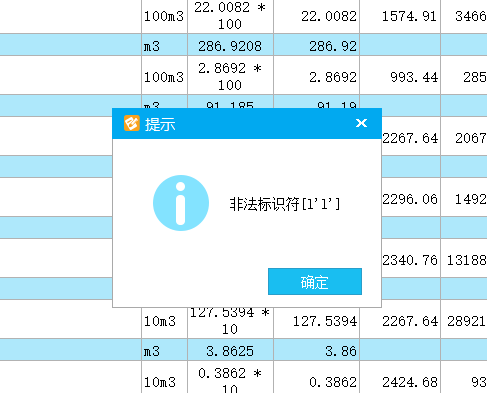487x393 pixels.
Task: Select the 2424.68 price cell
Action: coord(400,377)
